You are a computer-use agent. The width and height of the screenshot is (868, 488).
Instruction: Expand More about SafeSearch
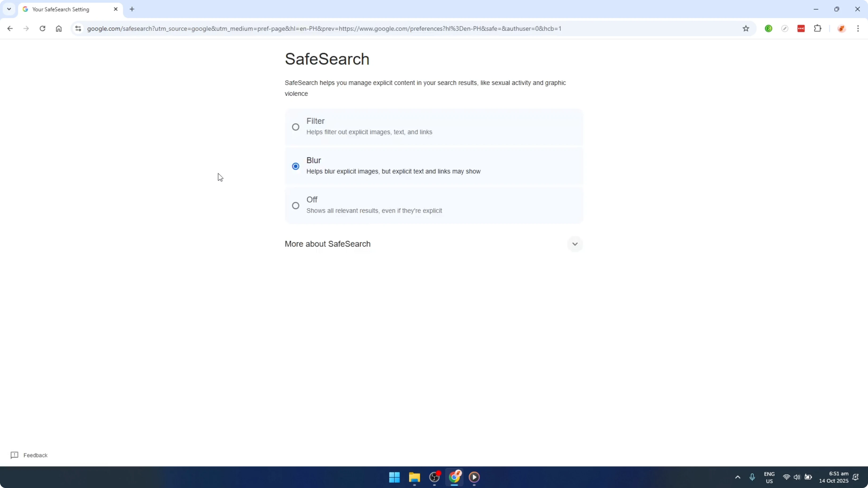coord(575,244)
